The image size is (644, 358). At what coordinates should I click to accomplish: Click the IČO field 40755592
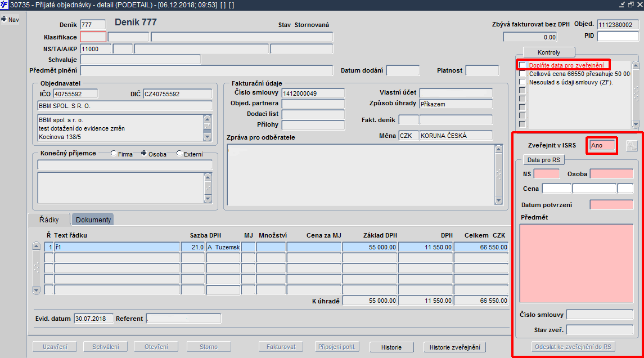pos(75,93)
